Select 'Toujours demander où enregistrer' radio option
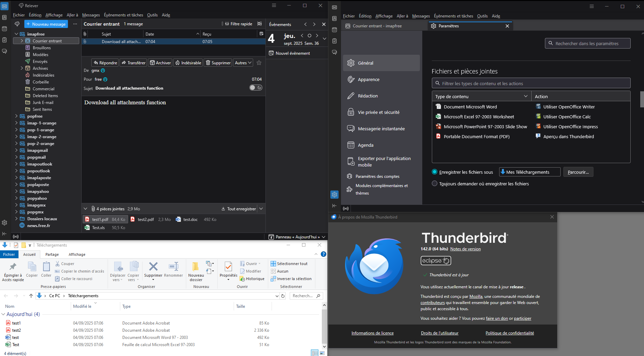 click(x=435, y=184)
